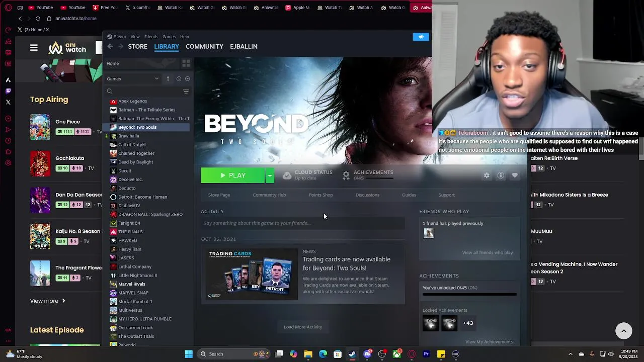Open the Games menu in Steam
Image resolution: width=644 pixels, height=362 pixels.
click(x=169, y=37)
